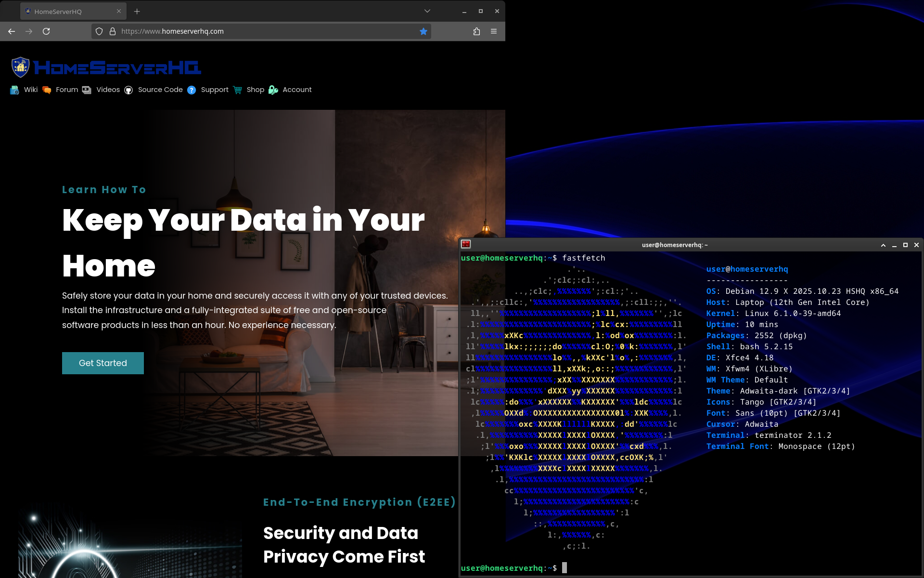Open the browser extensions puzzle icon
The image size is (924, 578).
(476, 31)
